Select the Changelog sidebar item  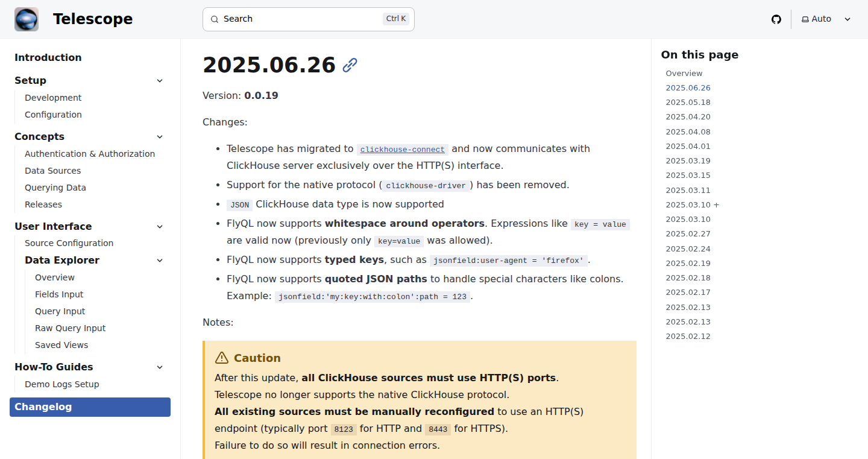pyautogui.click(x=90, y=407)
